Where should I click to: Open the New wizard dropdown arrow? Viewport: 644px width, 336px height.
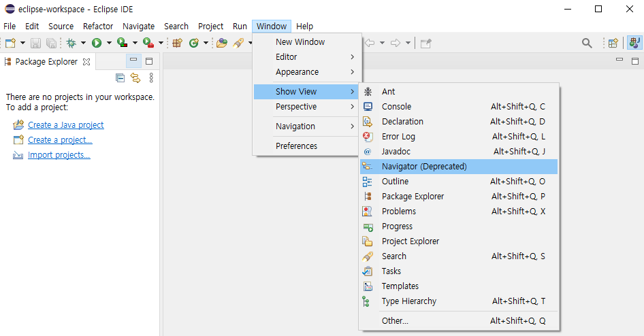(x=22, y=43)
